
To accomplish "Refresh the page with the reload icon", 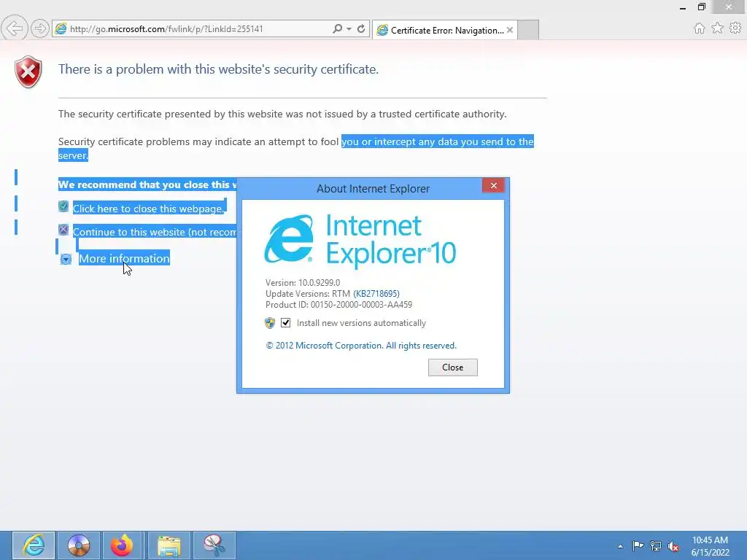I will 361,28.
